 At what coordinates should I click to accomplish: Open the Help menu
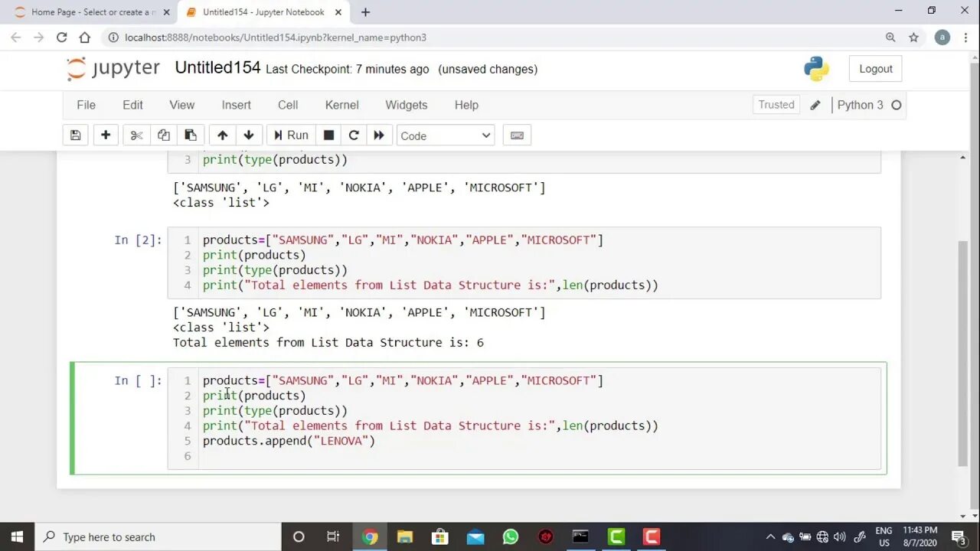(466, 105)
